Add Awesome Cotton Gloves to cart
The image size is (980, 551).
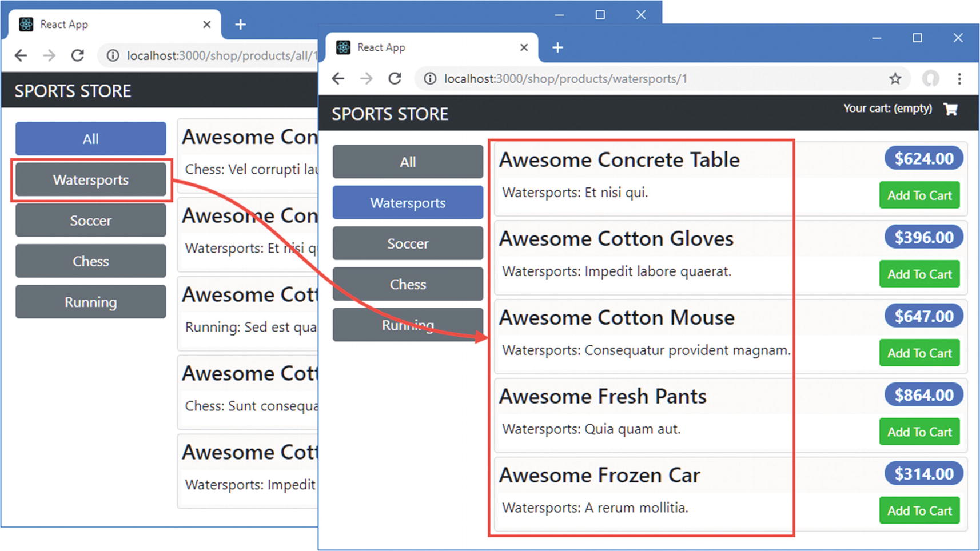919,274
